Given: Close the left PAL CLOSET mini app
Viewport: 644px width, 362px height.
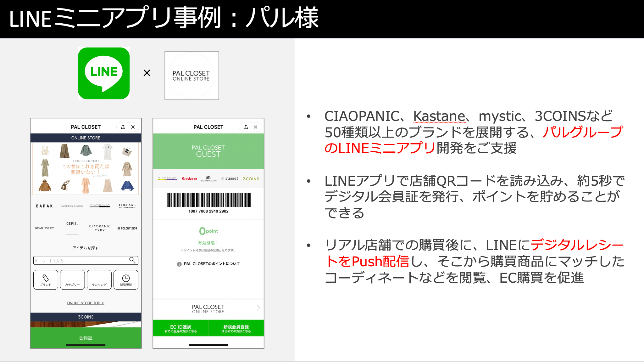Looking at the screenshot, I should (133, 127).
